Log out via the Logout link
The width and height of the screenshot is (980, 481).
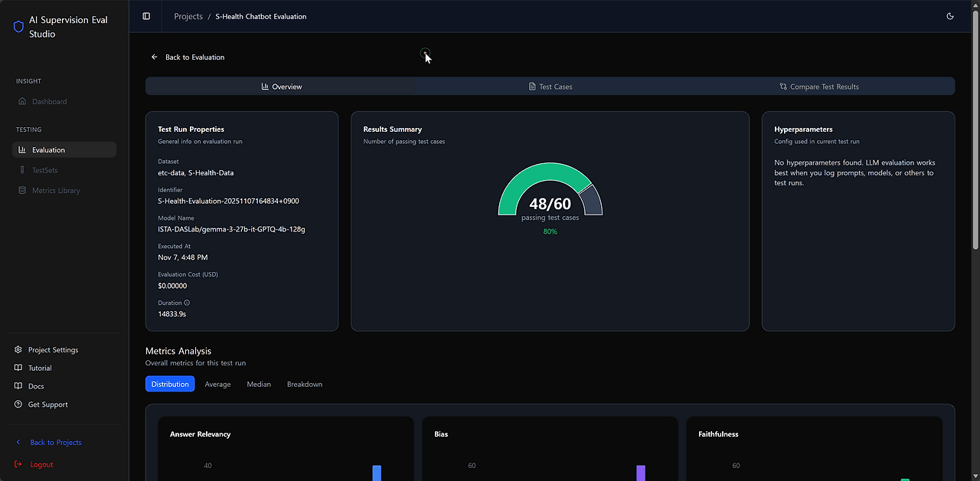41,465
